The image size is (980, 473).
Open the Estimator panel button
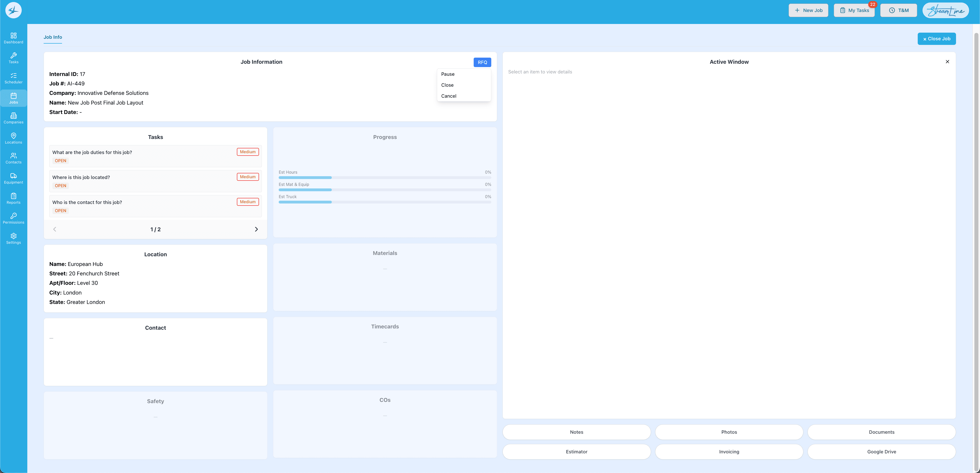coord(576,452)
